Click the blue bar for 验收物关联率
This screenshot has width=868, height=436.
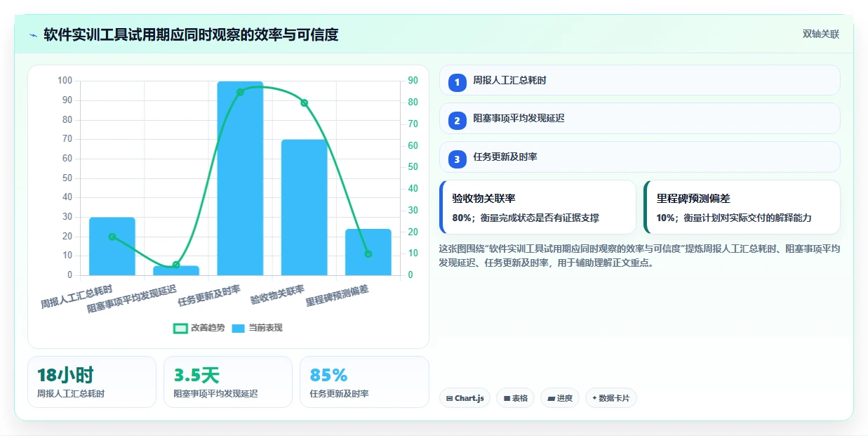305,207
